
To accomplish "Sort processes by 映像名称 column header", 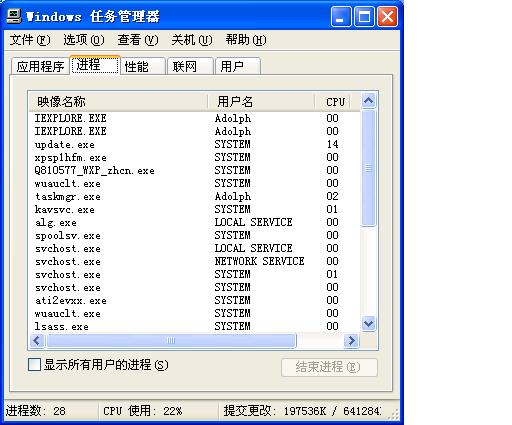I will pos(118,102).
